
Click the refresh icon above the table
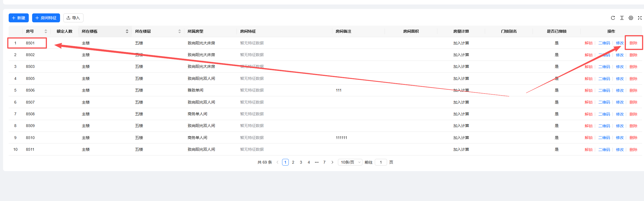tap(613, 18)
